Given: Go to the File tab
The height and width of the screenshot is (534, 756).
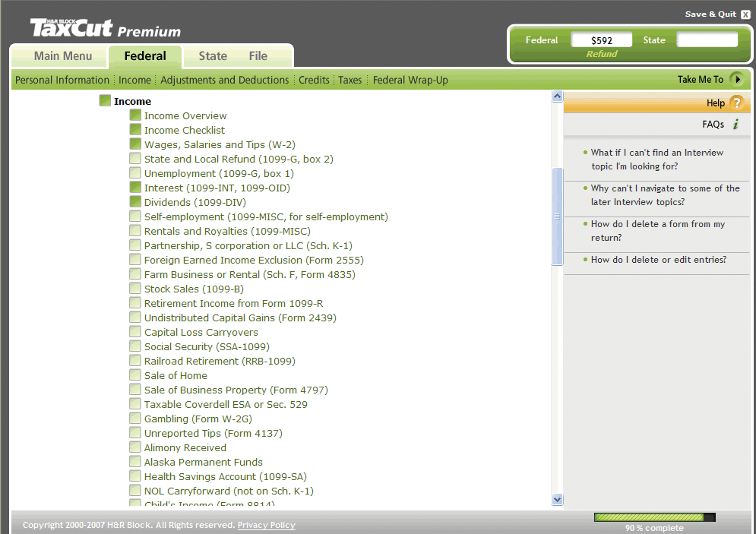Looking at the screenshot, I should pyautogui.click(x=258, y=56).
